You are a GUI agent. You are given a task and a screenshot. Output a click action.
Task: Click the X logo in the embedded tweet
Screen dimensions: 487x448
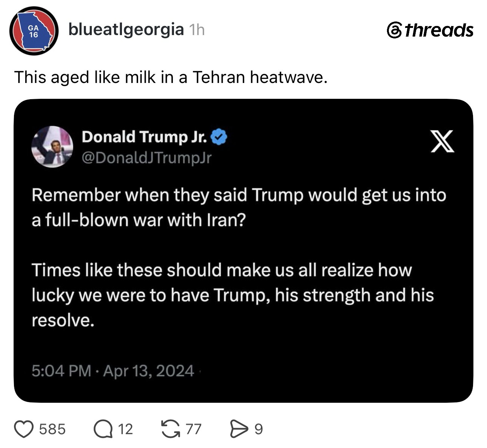point(442,141)
